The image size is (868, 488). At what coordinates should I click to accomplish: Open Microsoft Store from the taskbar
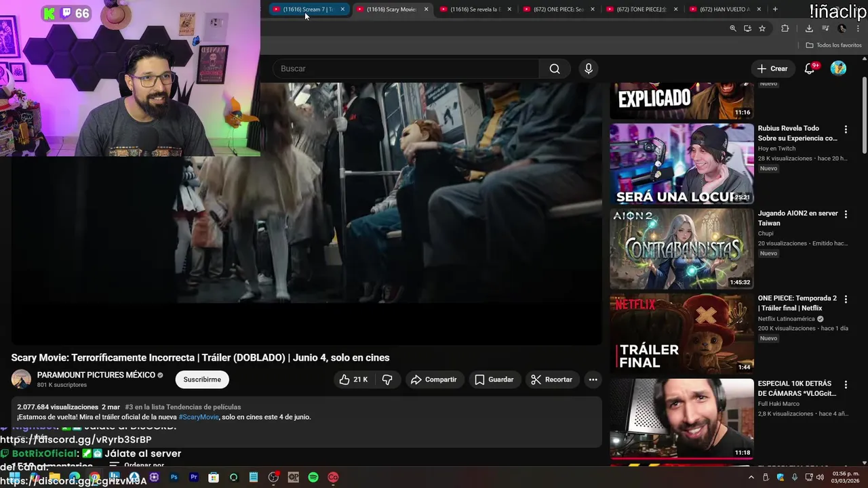[214, 477]
